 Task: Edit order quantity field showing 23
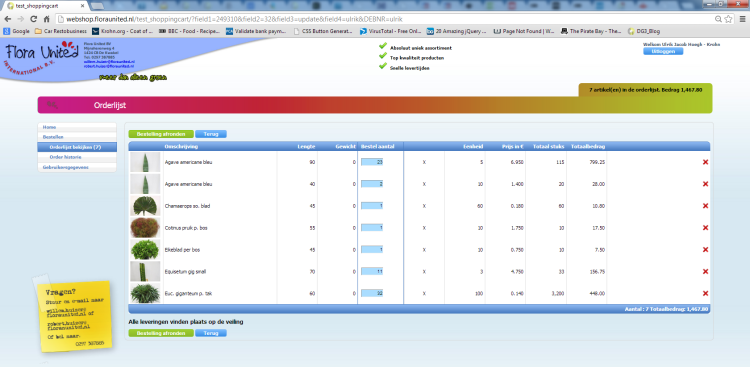[x=372, y=162]
